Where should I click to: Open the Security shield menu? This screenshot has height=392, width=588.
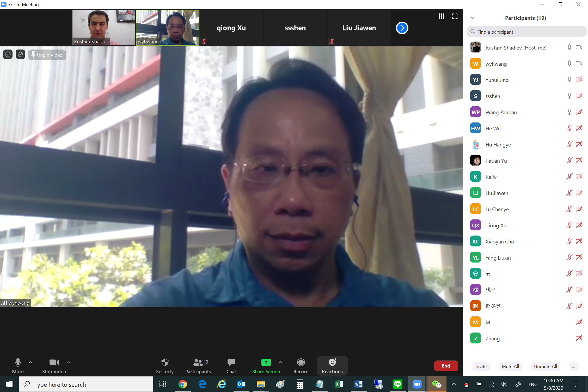pos(165,366)
